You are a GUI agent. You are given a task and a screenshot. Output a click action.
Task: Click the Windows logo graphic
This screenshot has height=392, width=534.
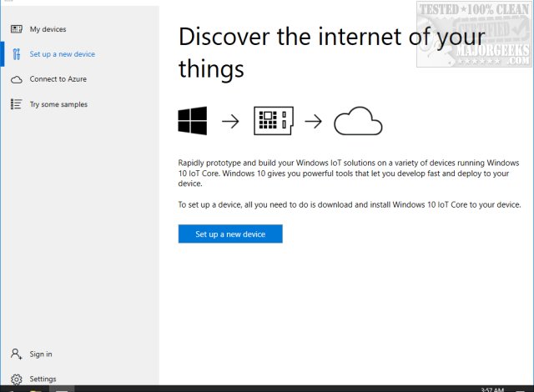tap(192, 122)
